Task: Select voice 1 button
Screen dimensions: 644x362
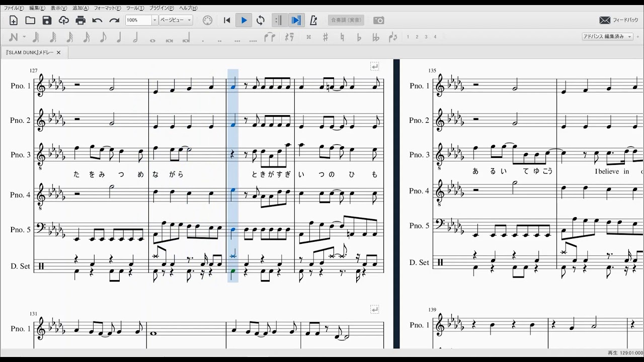Action: tap(408, 37)
